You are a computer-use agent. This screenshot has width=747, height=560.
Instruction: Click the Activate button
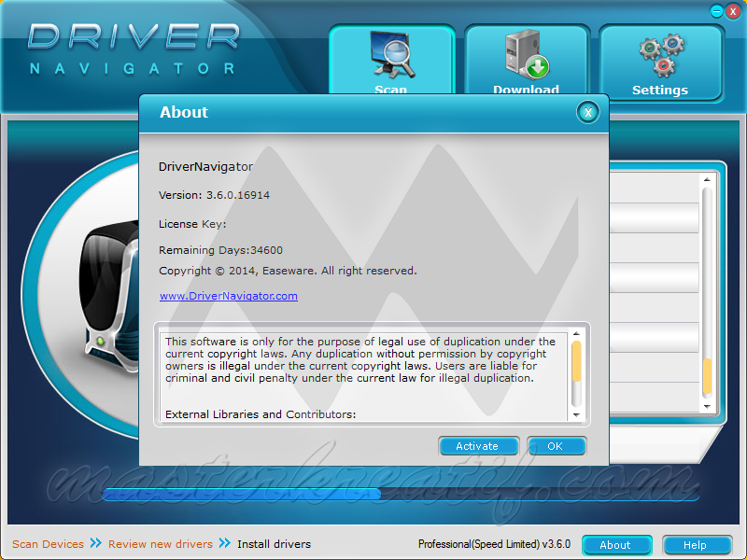pos(479,446)
